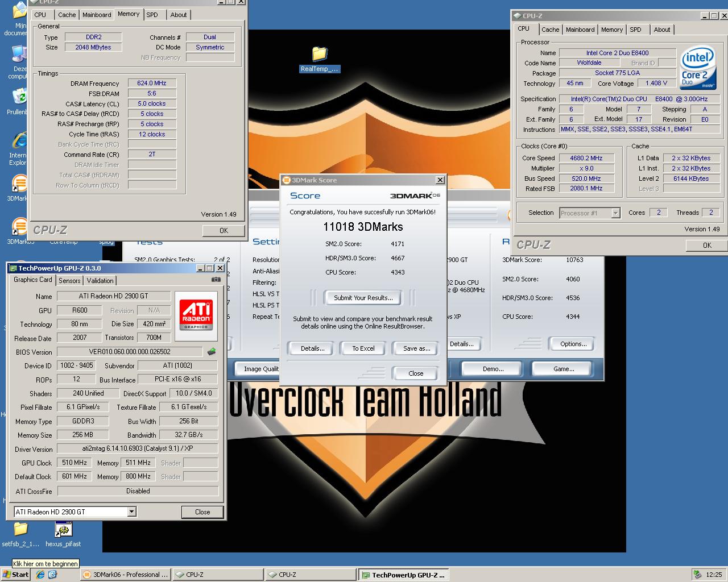Click the GPU-Z BIOS save icon
This screenshot has width=728, height=582.
pos(212,352)
